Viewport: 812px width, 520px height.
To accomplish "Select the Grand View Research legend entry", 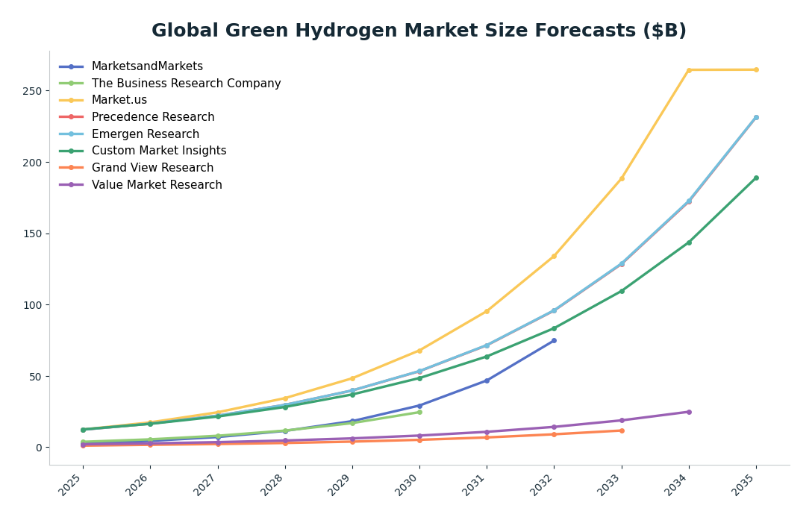I will [x=136, y=168].
